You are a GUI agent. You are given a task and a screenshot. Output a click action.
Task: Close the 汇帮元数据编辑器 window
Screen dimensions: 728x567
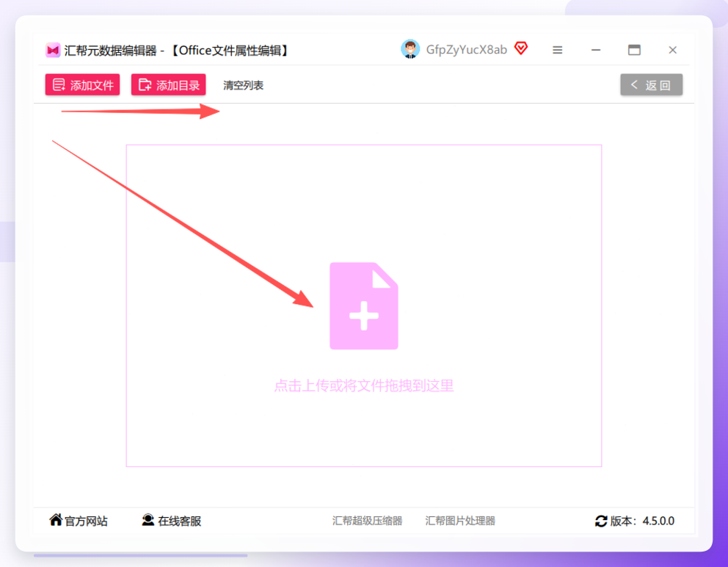click(x=672, y=50)
